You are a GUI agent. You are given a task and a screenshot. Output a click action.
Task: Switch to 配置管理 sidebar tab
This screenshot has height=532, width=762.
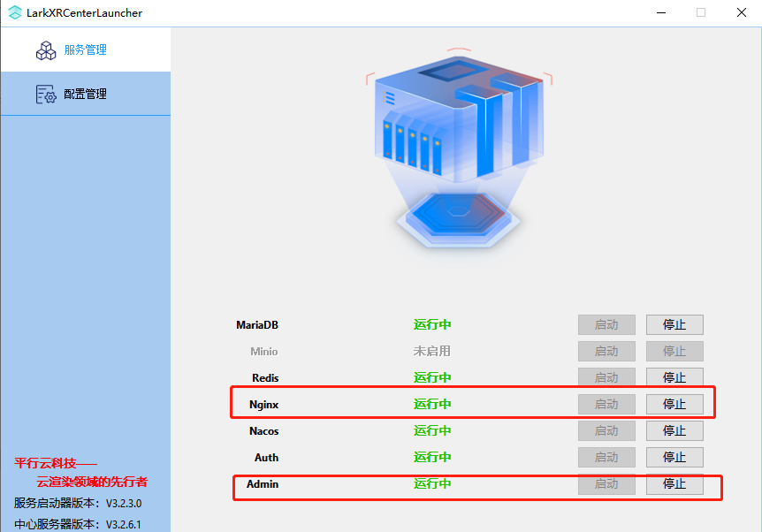[x=85, y=95]
